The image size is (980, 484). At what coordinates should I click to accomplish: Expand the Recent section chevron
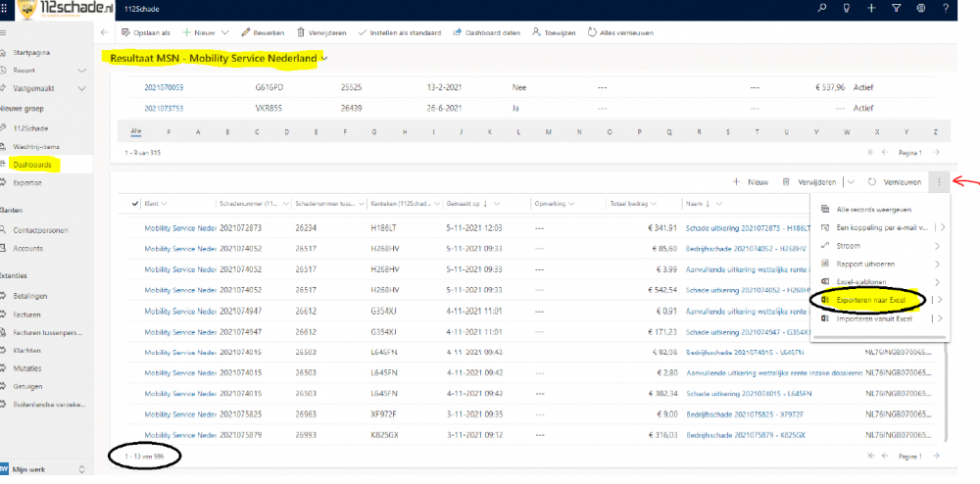point(82,71)
